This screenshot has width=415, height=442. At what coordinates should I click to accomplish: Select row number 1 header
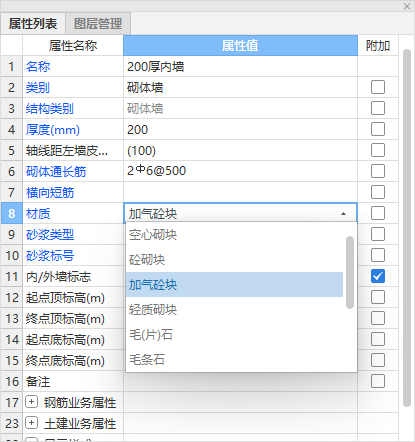[x=12, y=67]
